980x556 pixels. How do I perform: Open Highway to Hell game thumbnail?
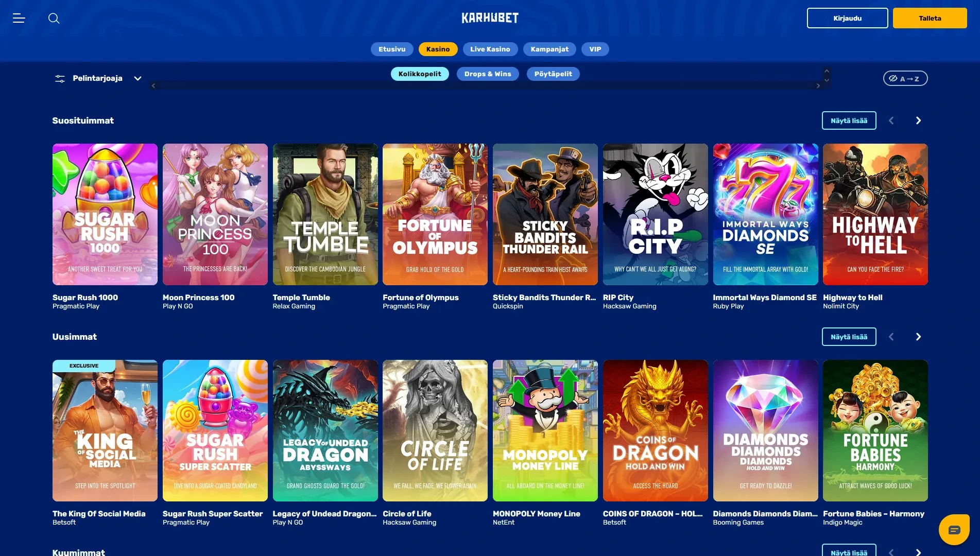coord(875,214)
